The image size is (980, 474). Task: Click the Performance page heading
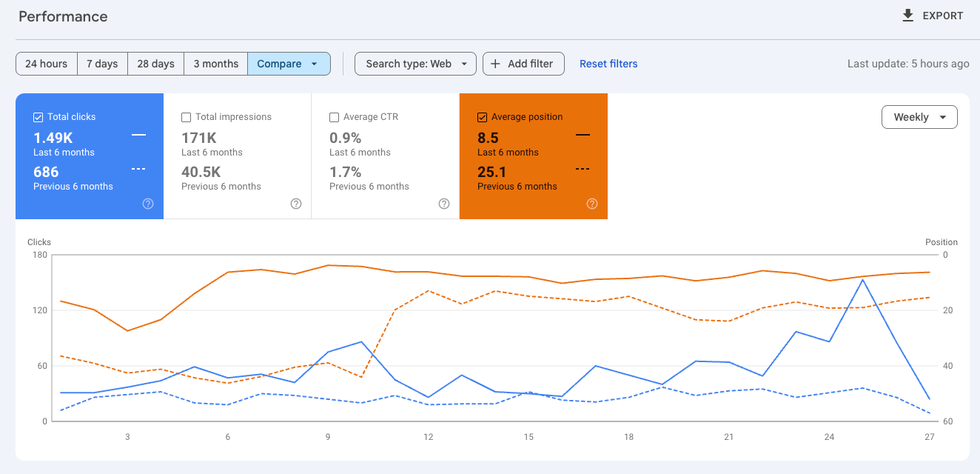click(x=63, y=16)
